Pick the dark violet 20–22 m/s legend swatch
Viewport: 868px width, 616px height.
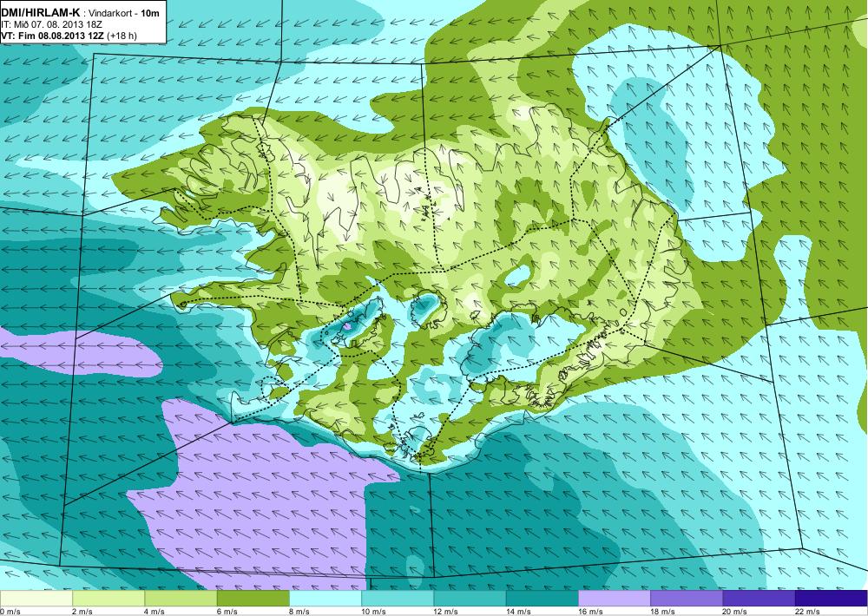click(x=759, y=599)
